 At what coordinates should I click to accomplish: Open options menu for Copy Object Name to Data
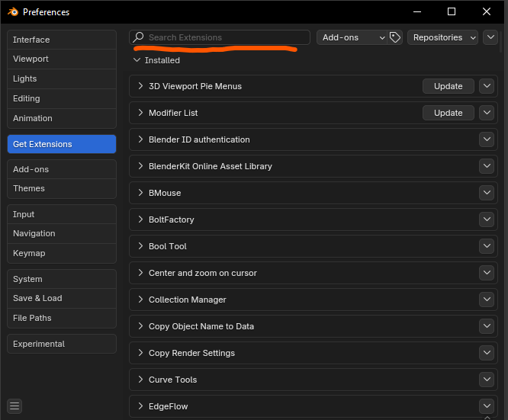pyautogui.click(x=487, y=326)
